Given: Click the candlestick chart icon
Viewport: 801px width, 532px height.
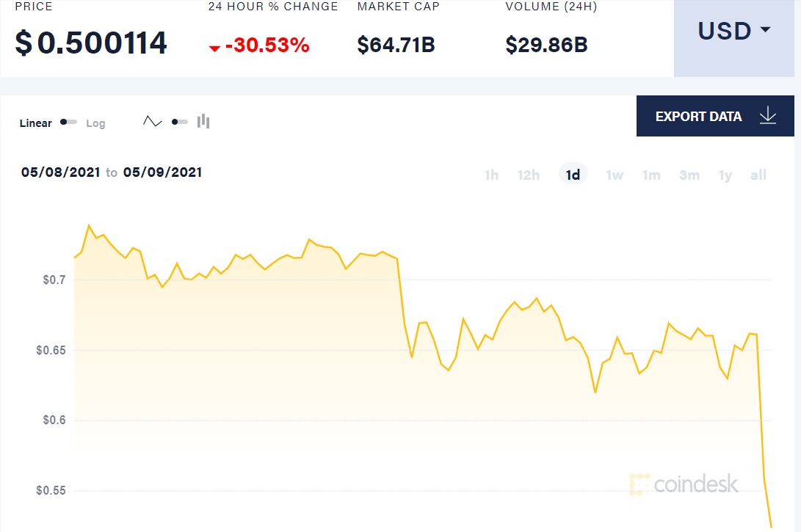Looking at the screenshot, I should tap(203, 122).
